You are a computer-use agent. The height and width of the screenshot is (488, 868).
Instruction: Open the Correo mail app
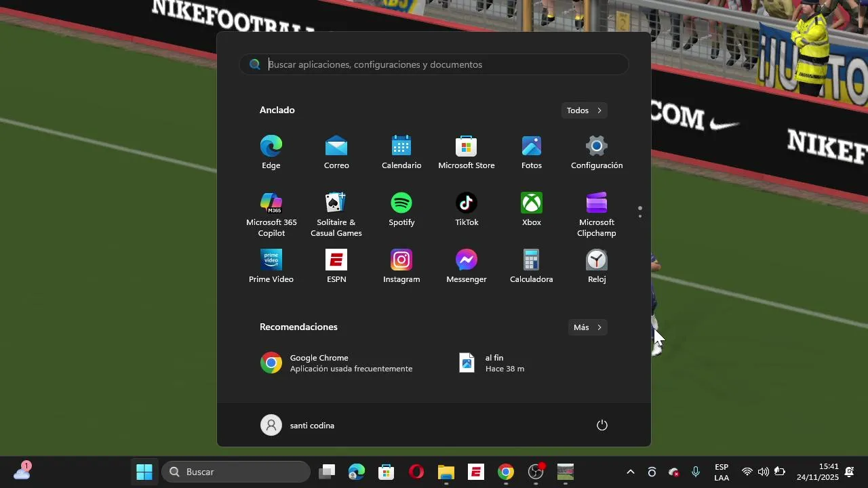336,152
